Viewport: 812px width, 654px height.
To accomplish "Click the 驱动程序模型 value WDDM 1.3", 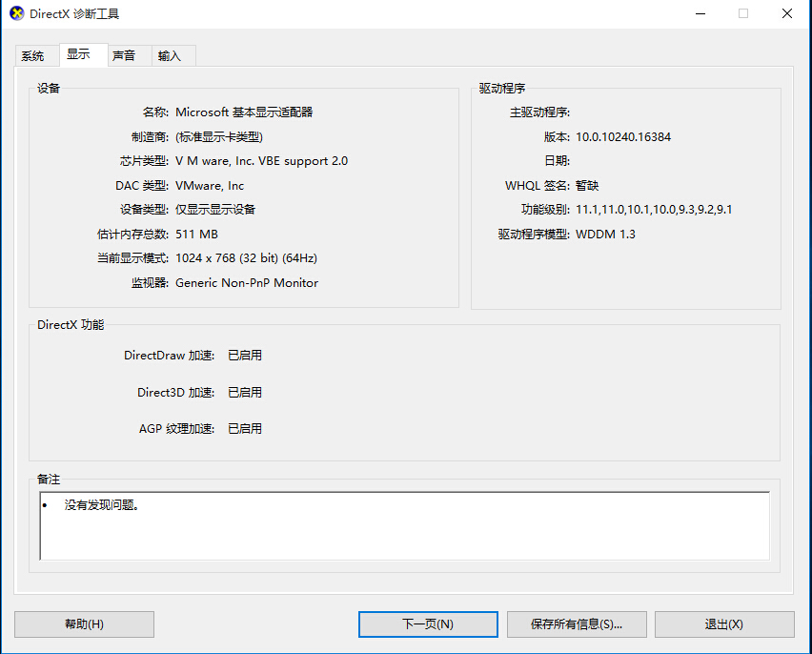I will point(606,234).
